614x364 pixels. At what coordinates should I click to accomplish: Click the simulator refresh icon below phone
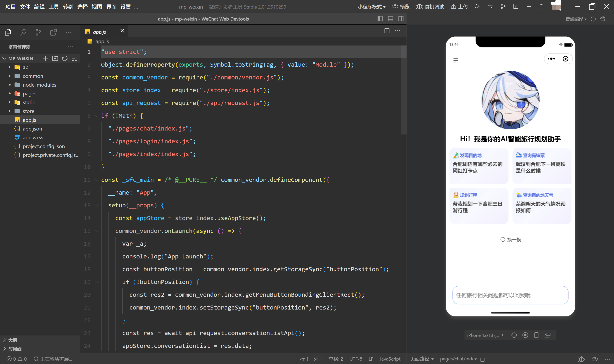(x=514, y=335)
